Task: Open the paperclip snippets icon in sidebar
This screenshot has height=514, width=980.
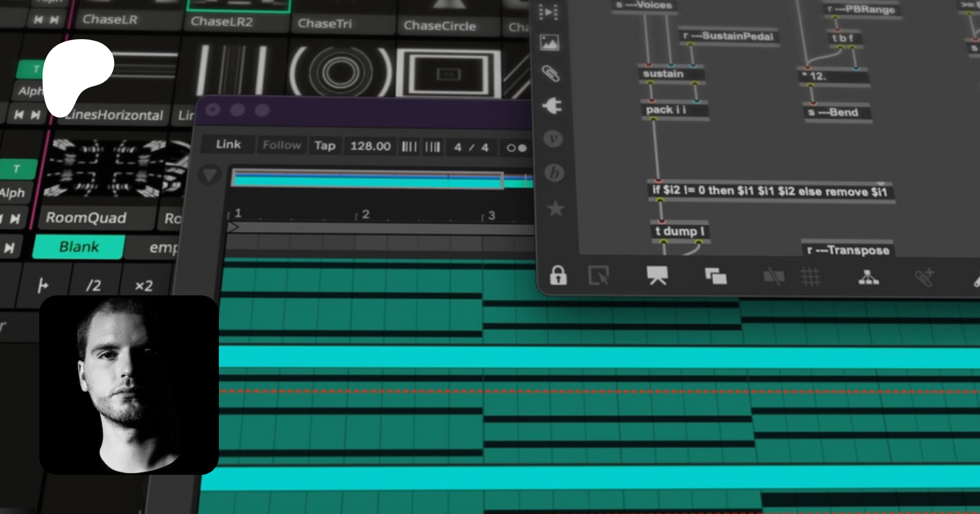Action: (550, 73)
